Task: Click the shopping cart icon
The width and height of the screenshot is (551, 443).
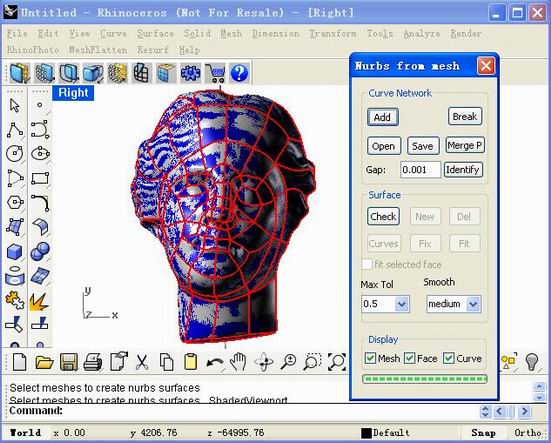Action: tap(215, 73)
